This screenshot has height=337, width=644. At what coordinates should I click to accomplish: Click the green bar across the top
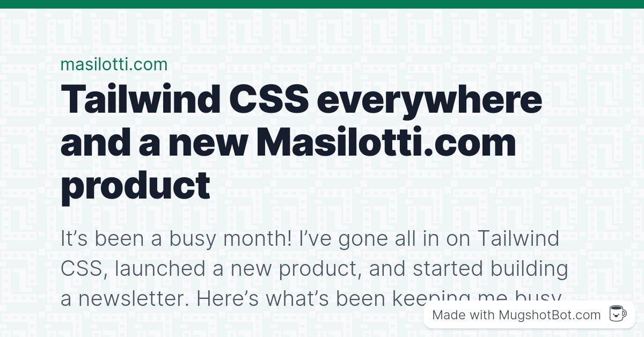tap(322, 4)
